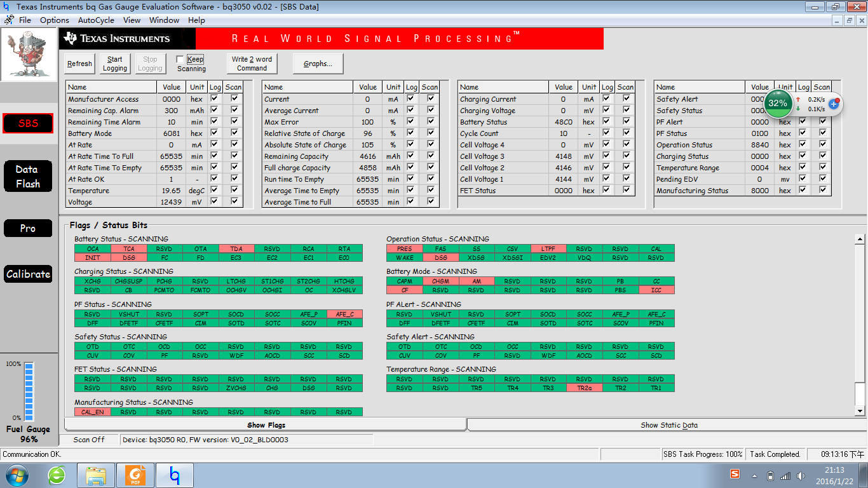
Task: Open the View menu
Action: pos(132,20)
